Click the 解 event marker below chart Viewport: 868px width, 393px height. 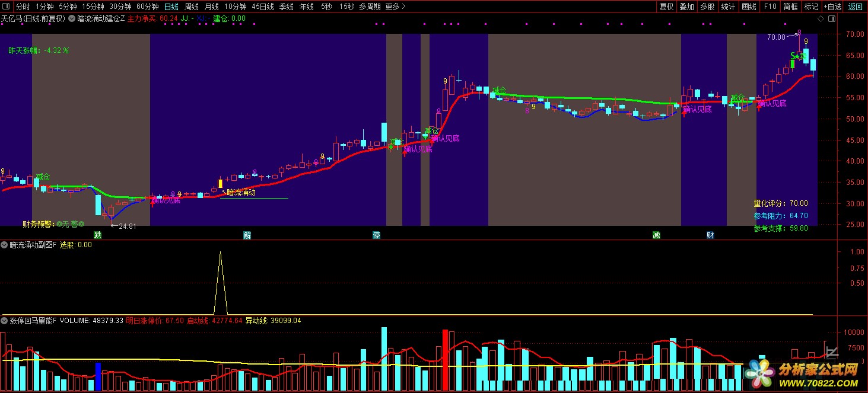coord(247,235)
